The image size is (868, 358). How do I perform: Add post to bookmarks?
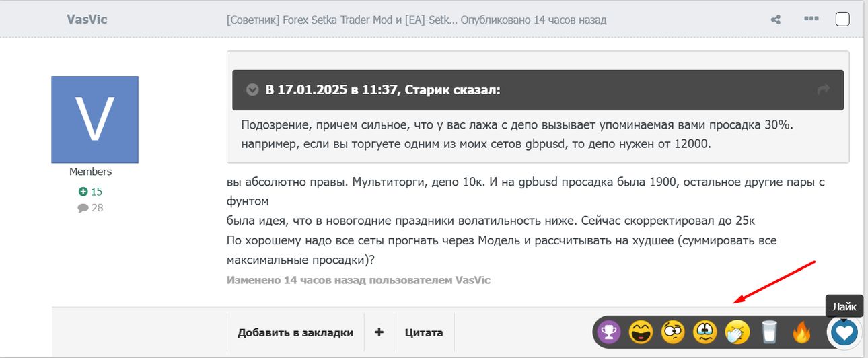295,332
